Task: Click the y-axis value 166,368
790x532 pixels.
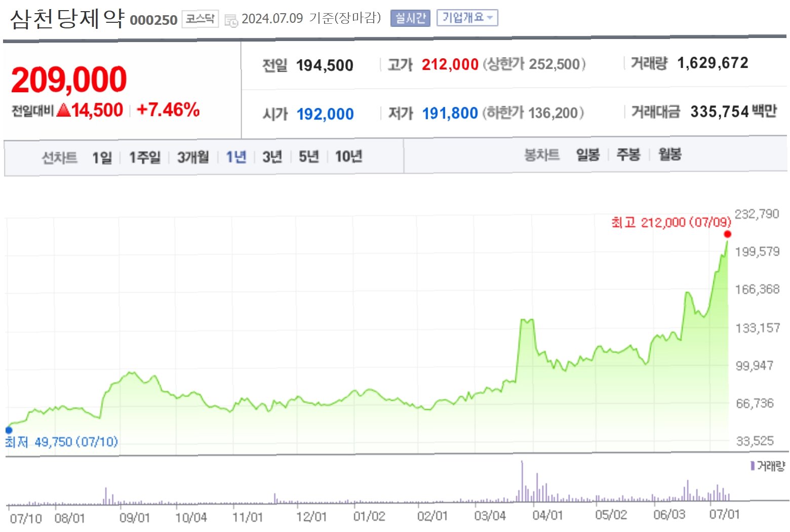Action: pos(757,290)
